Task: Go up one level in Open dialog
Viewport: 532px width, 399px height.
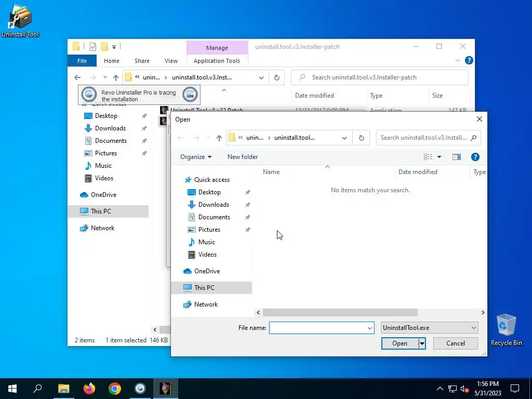Action: tap(219, 138)
